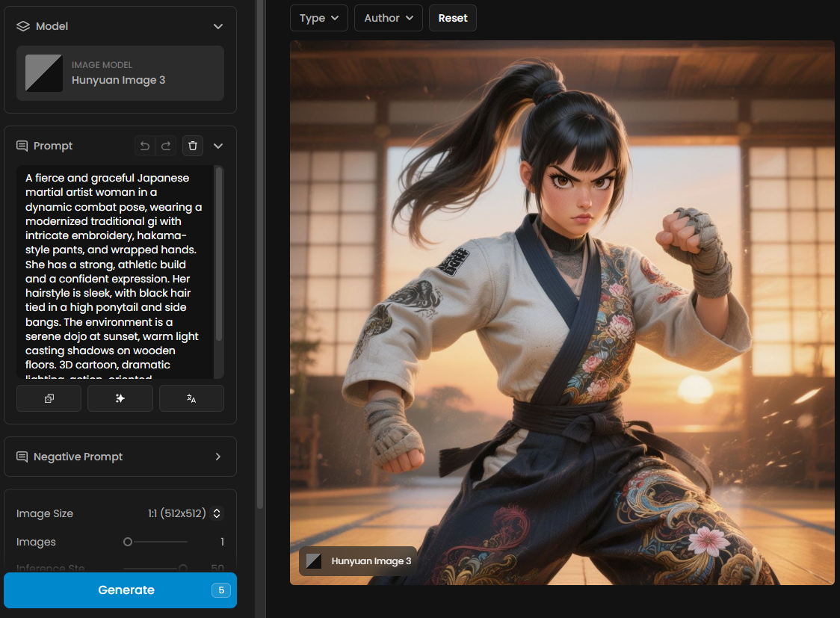
Task: Click the Inference Steps slider handle
Action: pos(182,569)
